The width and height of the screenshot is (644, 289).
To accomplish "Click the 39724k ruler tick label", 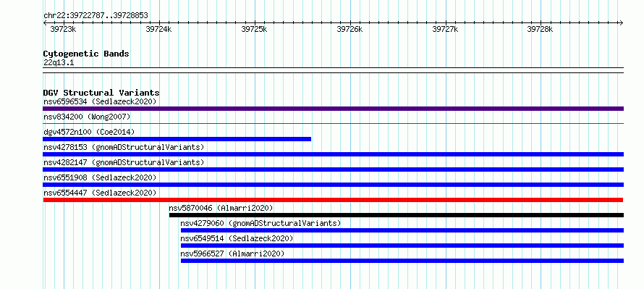I will pos(158,29).
